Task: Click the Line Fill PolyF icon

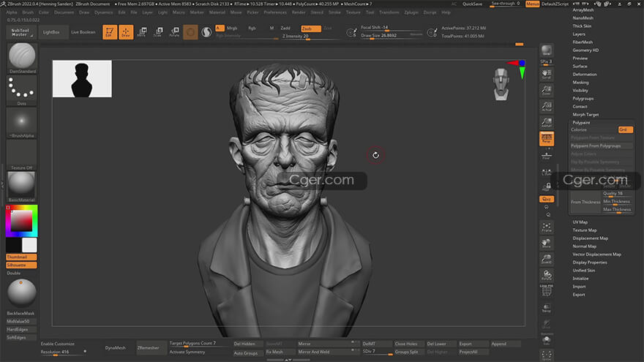Action: (x=546, y=290)
